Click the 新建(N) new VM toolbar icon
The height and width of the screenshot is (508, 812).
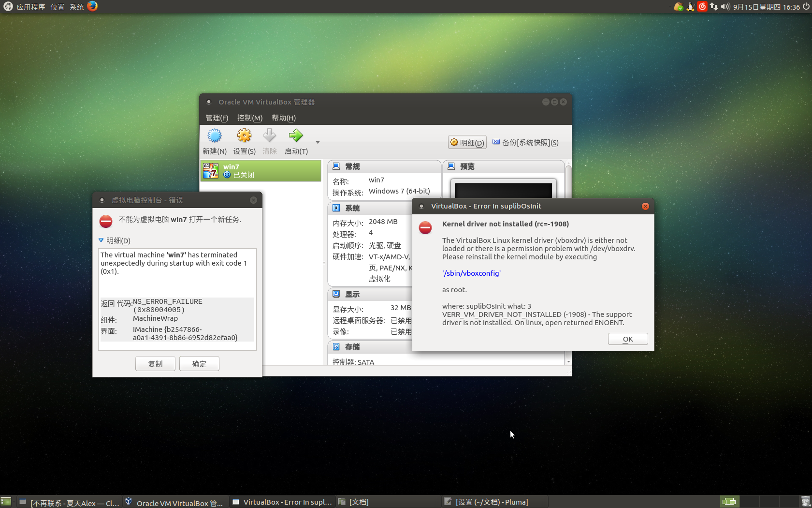pyautogui.click(x=215, y=135)
